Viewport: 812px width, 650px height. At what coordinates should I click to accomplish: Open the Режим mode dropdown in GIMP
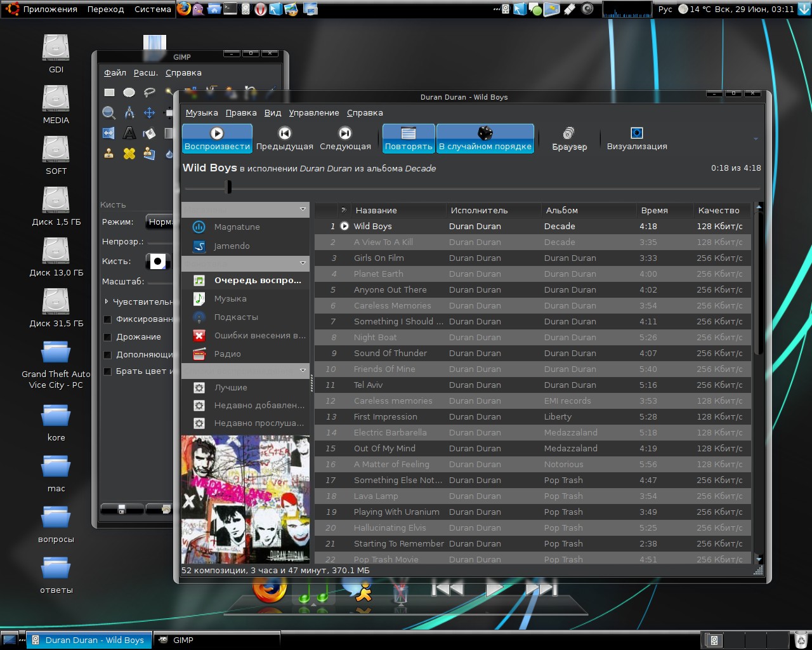[x=159, y=222]
